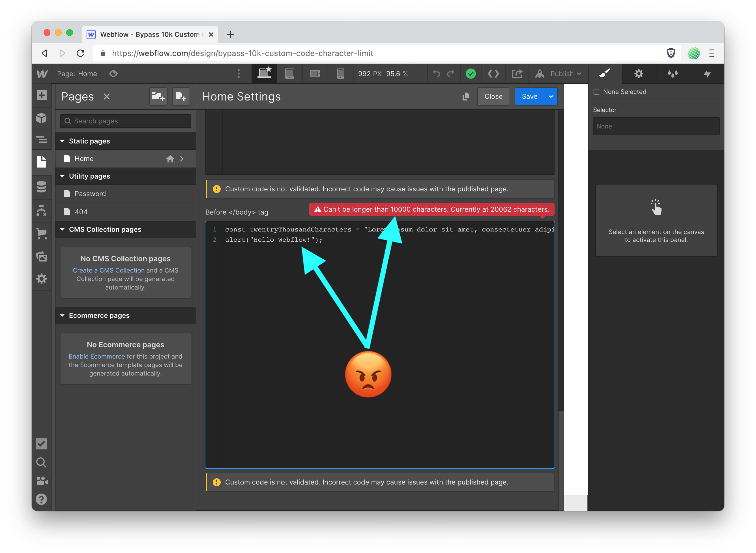Open the Add elements panel
Image resolution: width=756 pixels, height=553 pixels.
pos(42,95)
